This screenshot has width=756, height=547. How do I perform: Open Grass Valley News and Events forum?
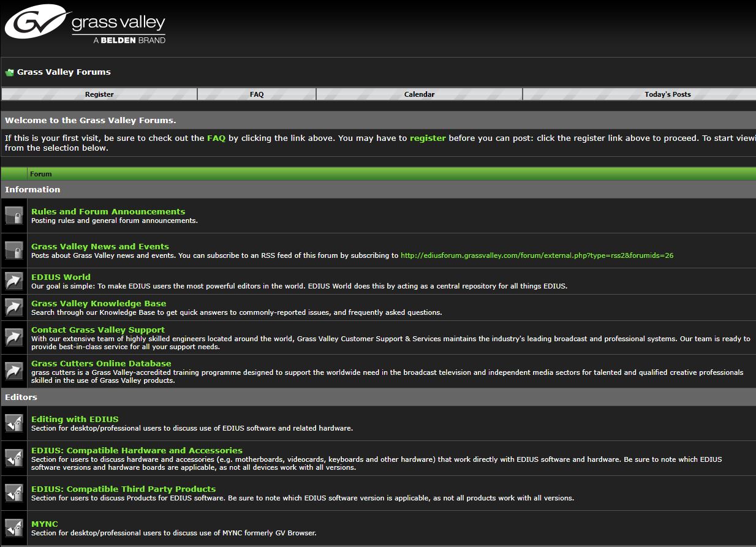click(100, 246)
